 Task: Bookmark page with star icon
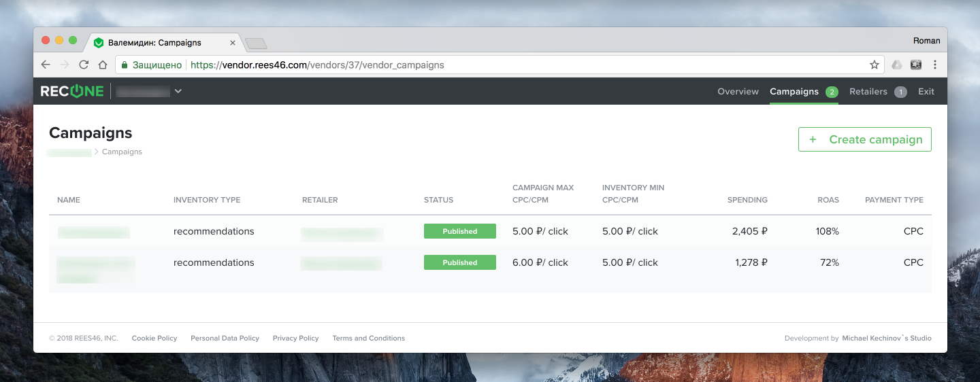[875, 65]
